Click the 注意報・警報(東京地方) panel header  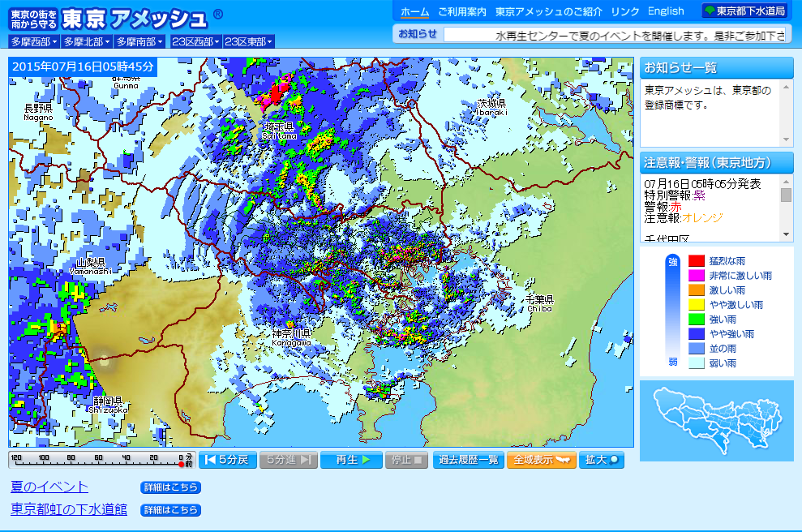coord(717,163)
